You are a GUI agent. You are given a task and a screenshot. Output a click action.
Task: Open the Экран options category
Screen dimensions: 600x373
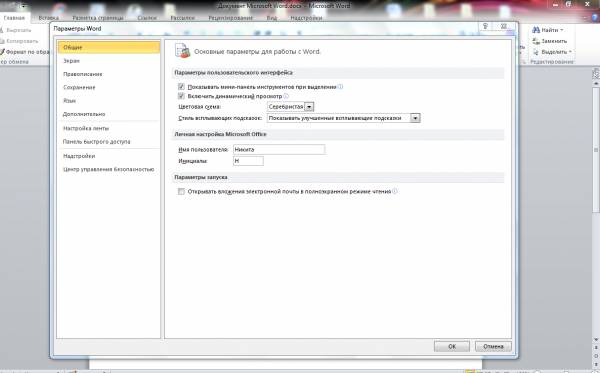point(109,61)
